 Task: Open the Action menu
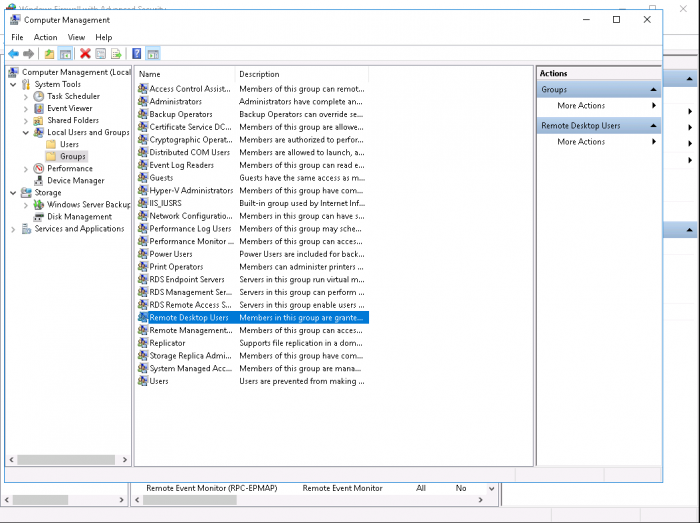pyautogui.click(x=46, y=37)
